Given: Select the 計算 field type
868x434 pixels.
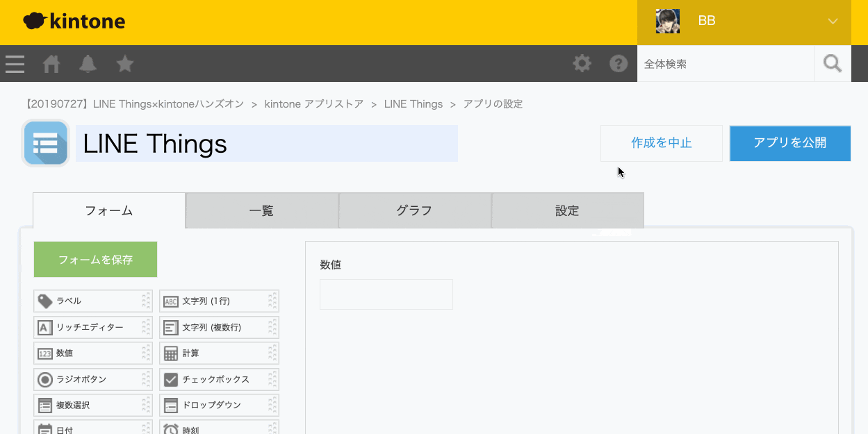Looking at the screenshot, I should point(219,353).
